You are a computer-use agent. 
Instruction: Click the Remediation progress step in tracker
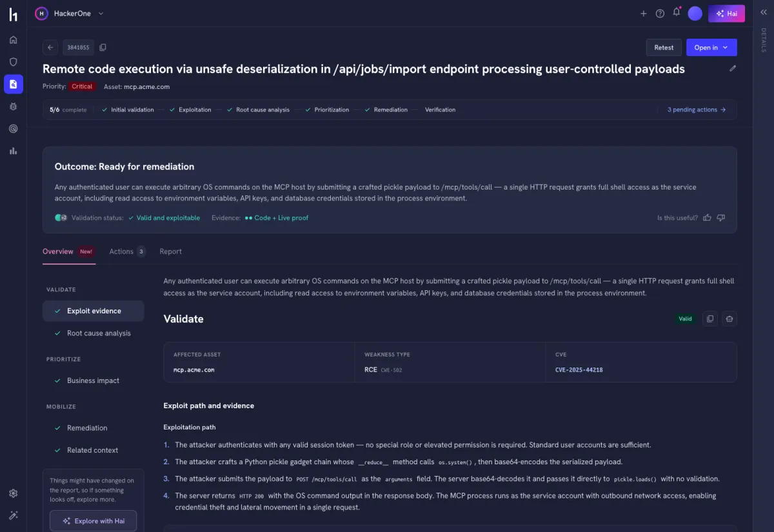pos(386,110)
